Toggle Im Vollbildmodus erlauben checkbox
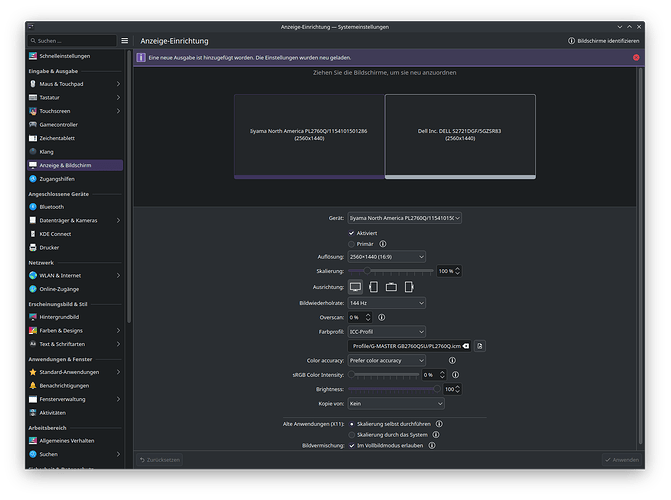The image size is (671, 500). click(x=352, y=445)
